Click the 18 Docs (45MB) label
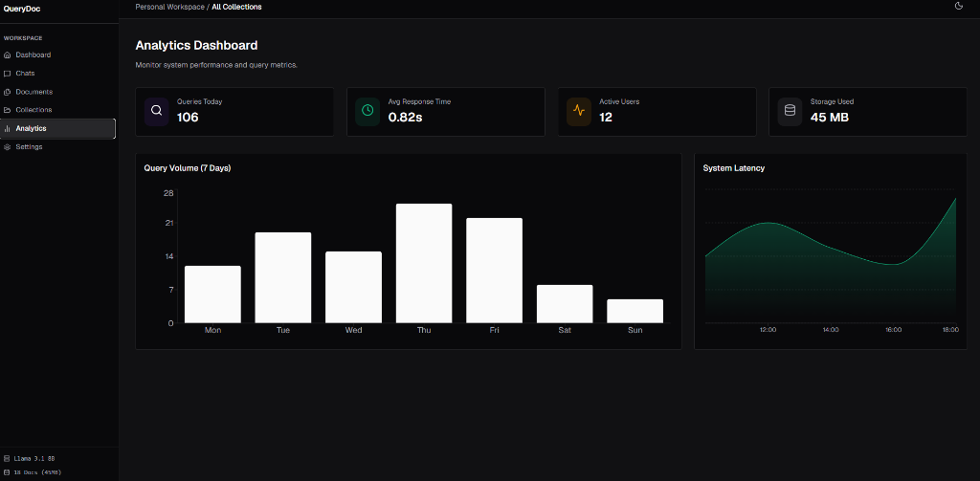Viewport: 980px width, 481px height. tap(37, 472)
